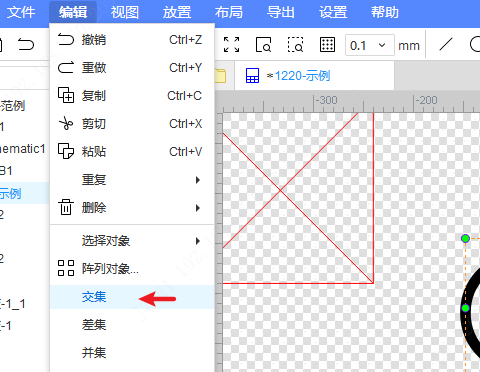Image resolution: width=480 pixels, height=372 pixels.
Task: Click the copy icon beside 复制
Action: 66,95
